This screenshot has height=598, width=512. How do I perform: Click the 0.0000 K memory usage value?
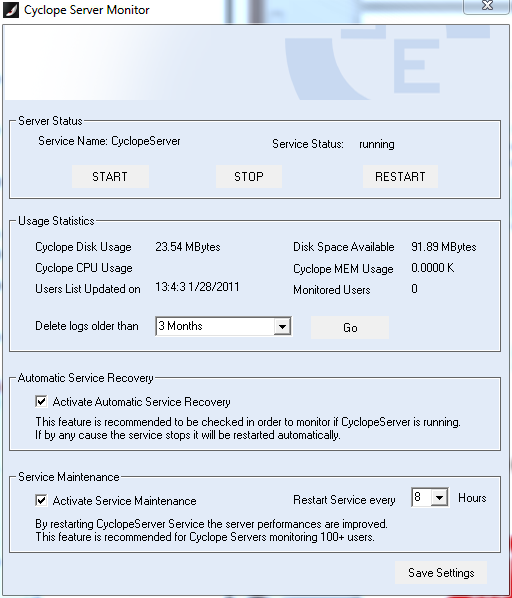click(433, 268)
